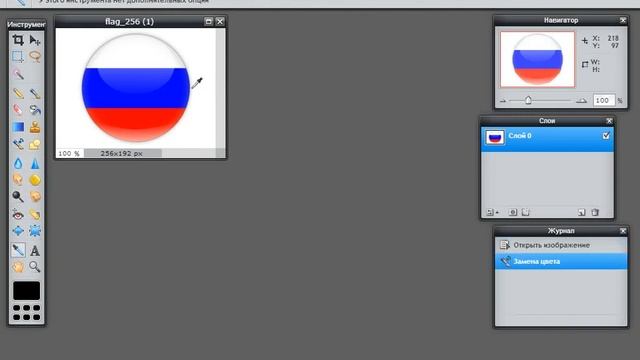Select the Blur water-drop tool
640x360 pixels.
pyautogui.click(x=18, y=163)
